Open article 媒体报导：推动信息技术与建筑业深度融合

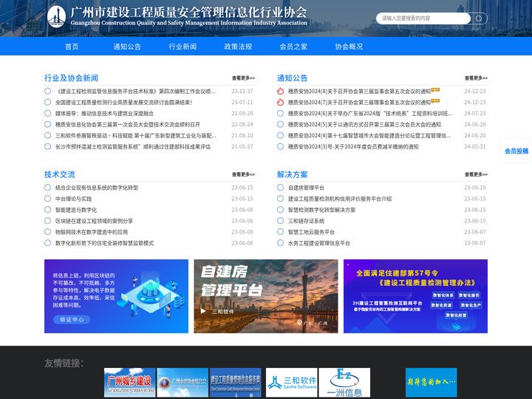(104, 113)
